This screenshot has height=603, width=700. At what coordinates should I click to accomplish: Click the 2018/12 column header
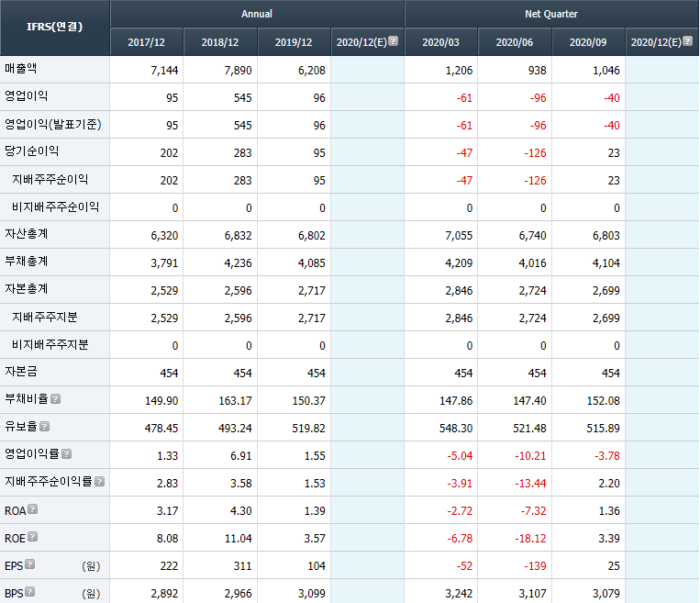[x=220, y=42]
